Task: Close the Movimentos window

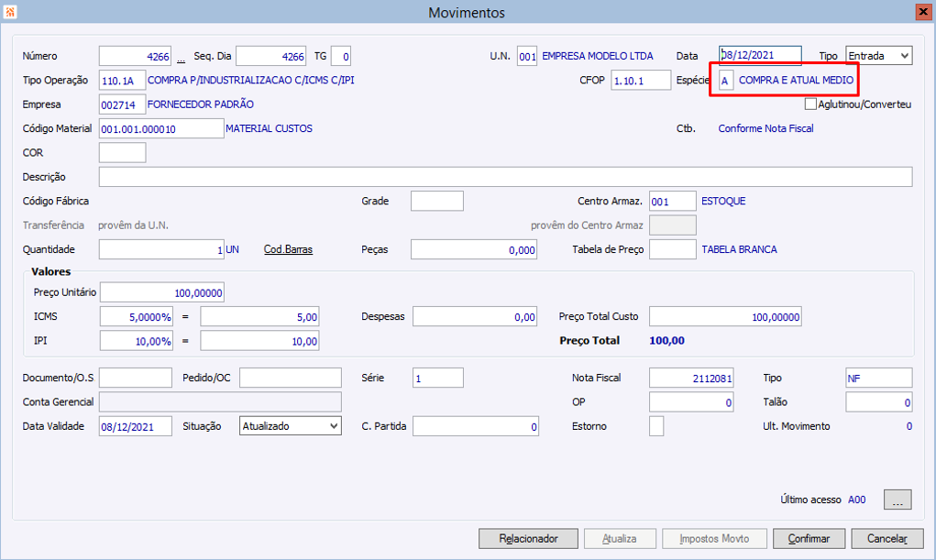Action: pos(923,12)
